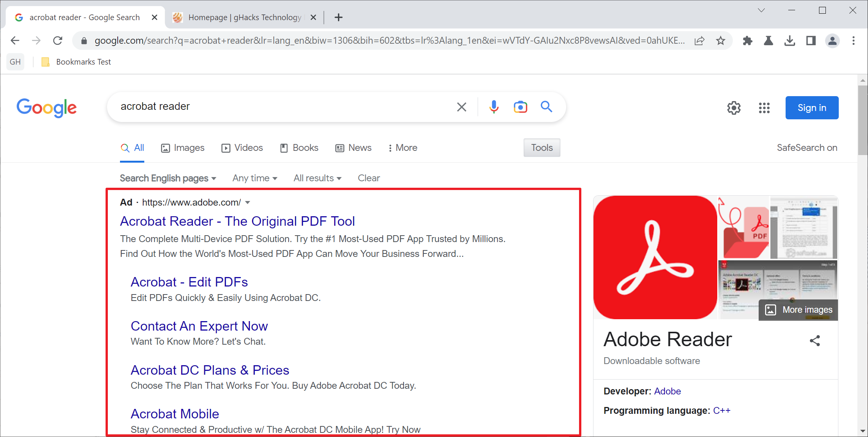Viewport: 868px width, 437px height.
Task: Open Acrobat Reader Original PDF Tool link
Action: [236, 221]
